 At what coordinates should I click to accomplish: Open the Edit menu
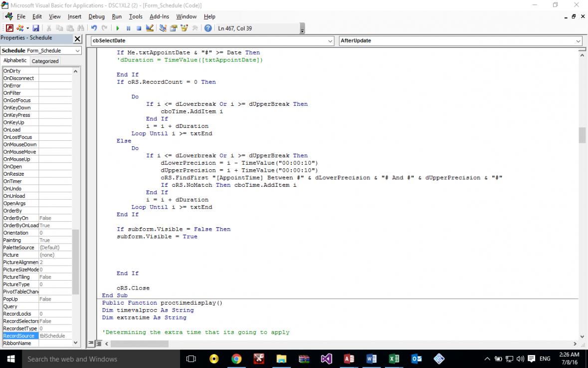(x=37, y=16)
